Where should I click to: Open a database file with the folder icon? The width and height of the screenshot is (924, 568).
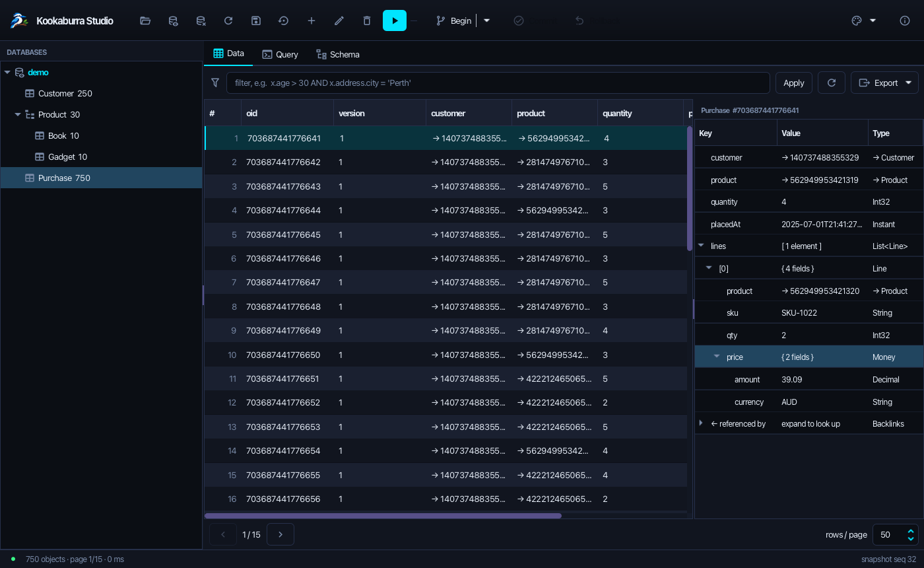[145, 20]
